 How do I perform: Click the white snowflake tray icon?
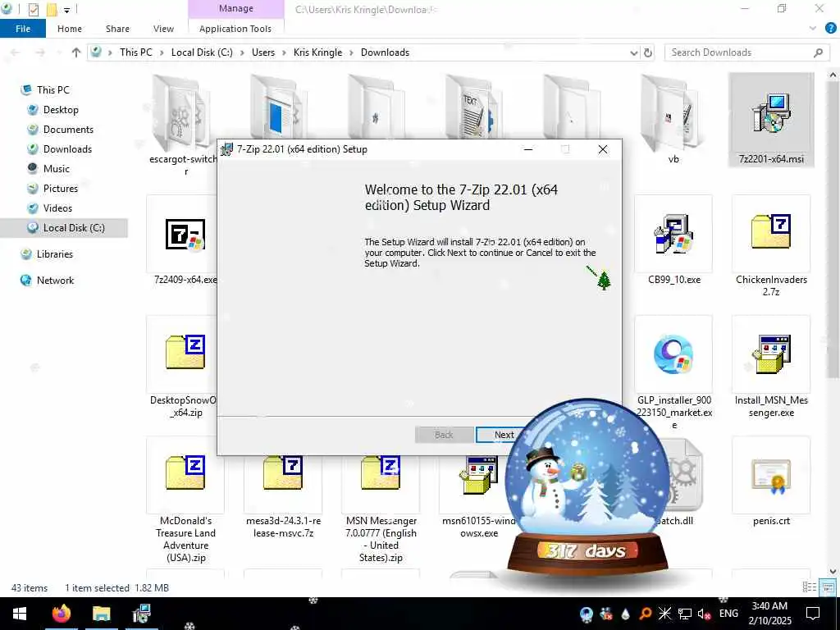tap(664, 614)
